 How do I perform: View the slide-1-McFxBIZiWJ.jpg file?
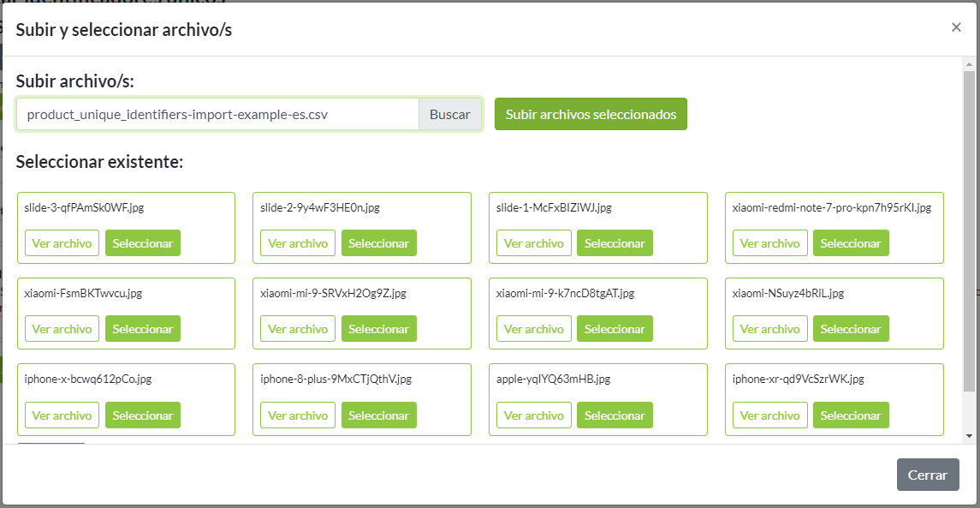(x=533, y=243)
